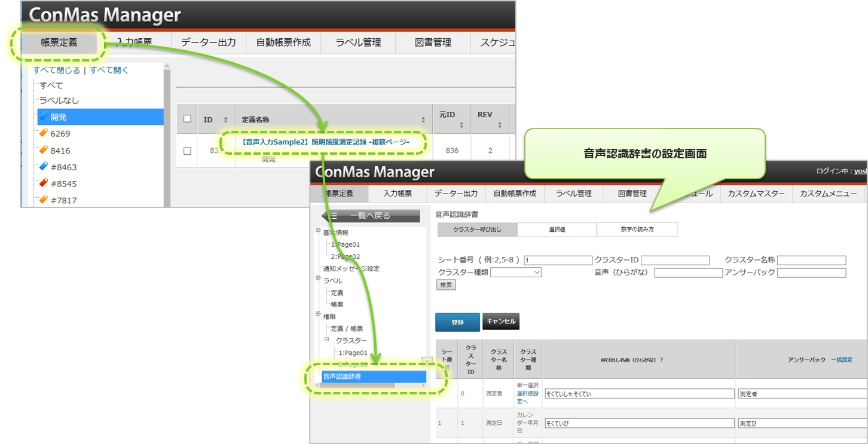868x444 pixels.
Task: Open 図書管理 menu in the back list window
Action: click(433, 42)
